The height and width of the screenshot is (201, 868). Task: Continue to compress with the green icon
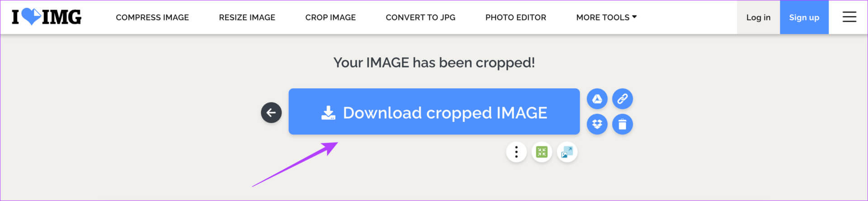[x=542, y=152]
